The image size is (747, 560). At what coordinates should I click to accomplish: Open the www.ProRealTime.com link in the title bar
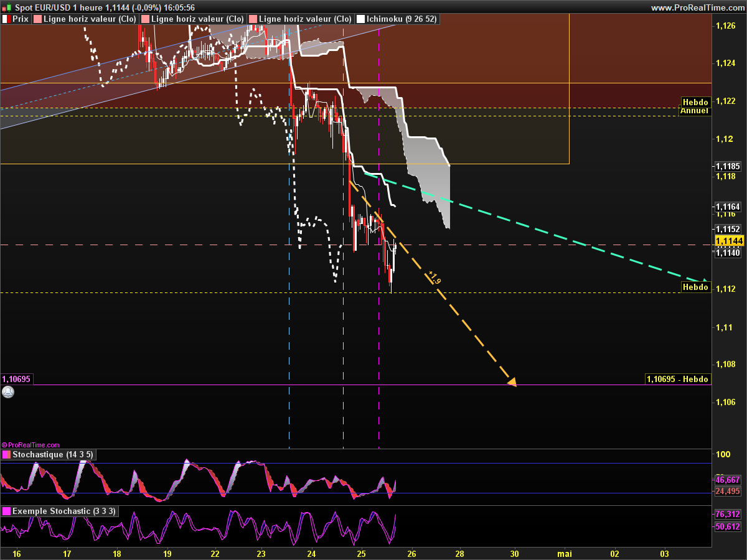point(697,7)
